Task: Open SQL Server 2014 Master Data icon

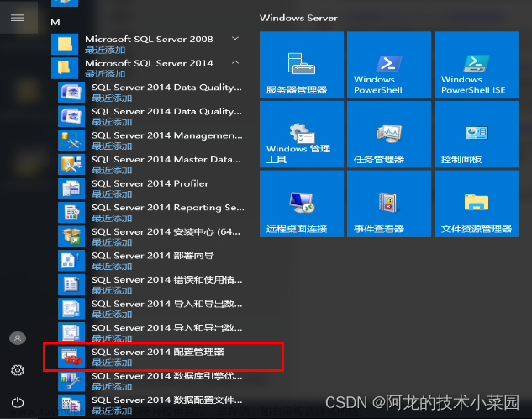Action: [71, 164]
